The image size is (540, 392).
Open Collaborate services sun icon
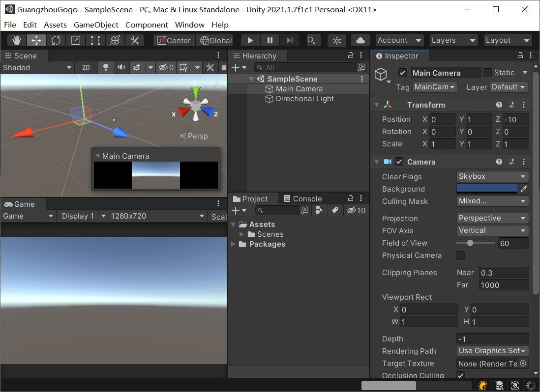tap(337, 40)
